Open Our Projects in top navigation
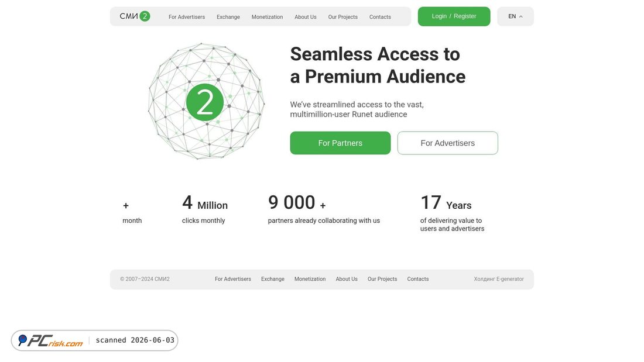 click(x=342, y=17)
